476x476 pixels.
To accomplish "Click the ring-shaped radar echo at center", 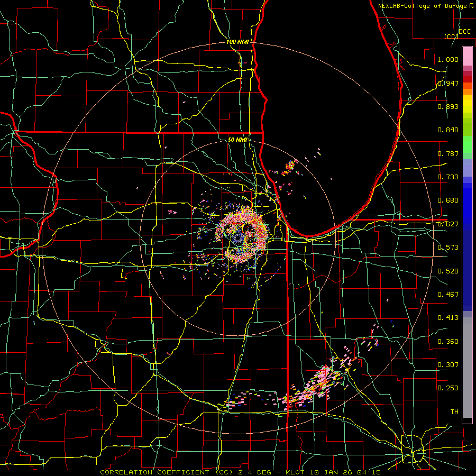I will [243, 234].
